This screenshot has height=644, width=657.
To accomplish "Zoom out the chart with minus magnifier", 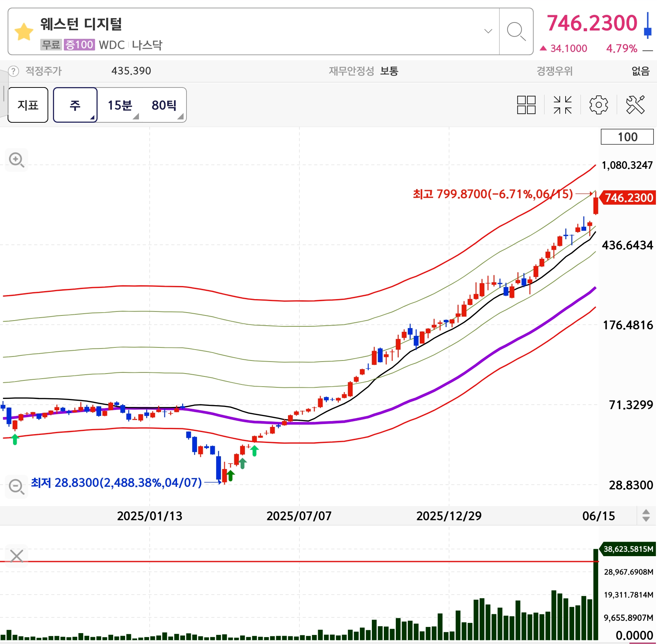I will [17, 486].
